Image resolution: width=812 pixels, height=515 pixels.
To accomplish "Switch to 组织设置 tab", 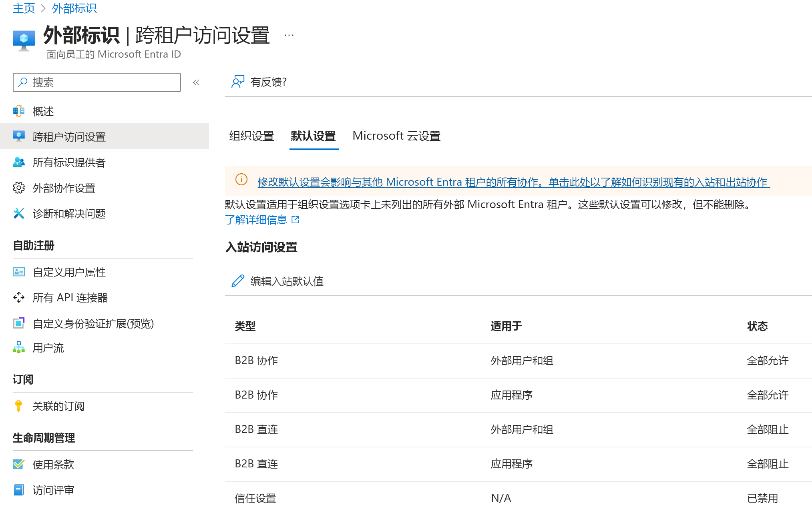I will (x=251, y=136).
